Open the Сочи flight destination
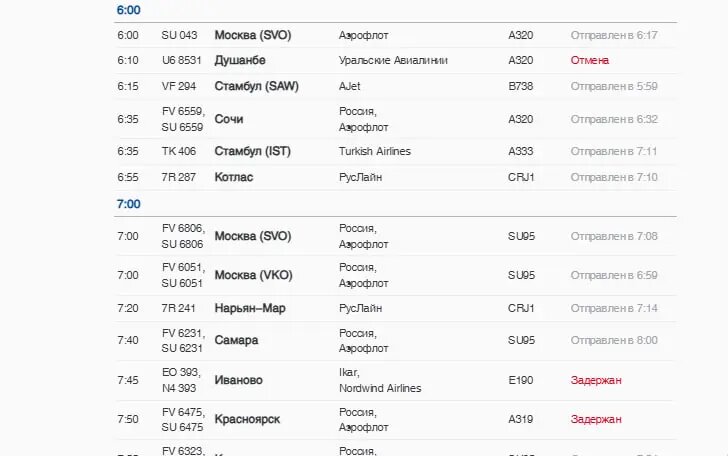Viewport: 728px width, 456px height. [x=229, y=119]
